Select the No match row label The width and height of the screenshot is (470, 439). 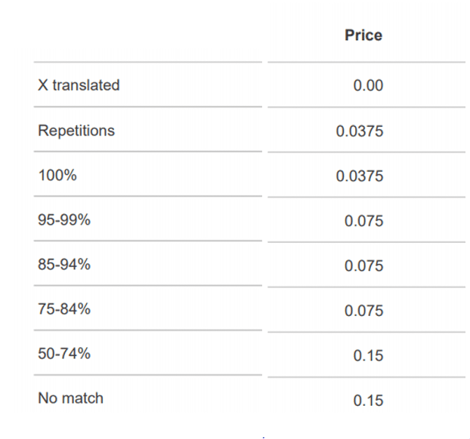pos(71,398)
